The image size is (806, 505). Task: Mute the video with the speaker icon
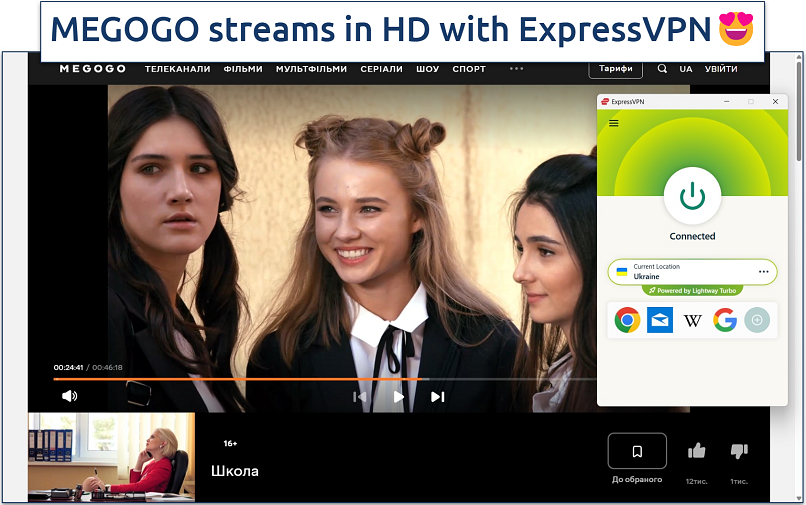[x=69, y=396]
